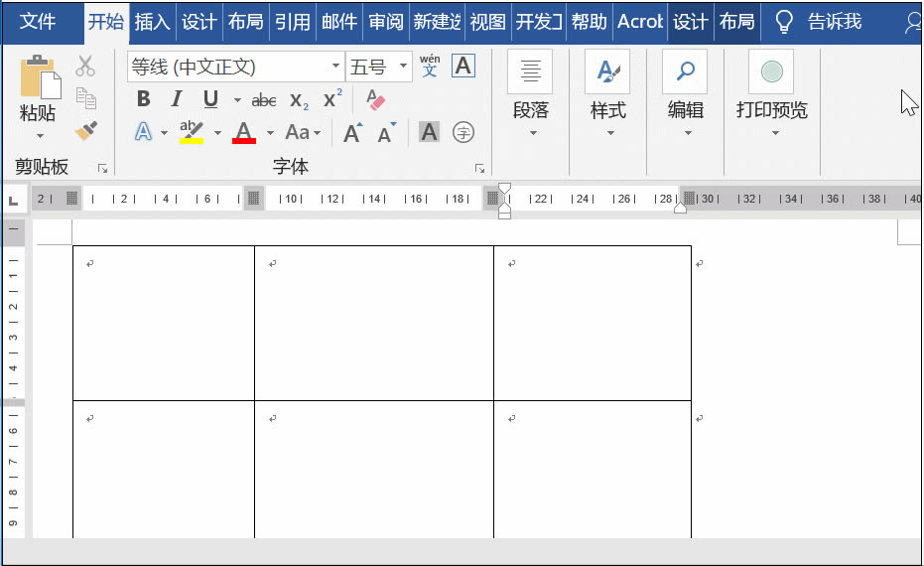Switch to the 视图 tab
The width and height of the screenshot is (924, 566).
tap(488, 22)
